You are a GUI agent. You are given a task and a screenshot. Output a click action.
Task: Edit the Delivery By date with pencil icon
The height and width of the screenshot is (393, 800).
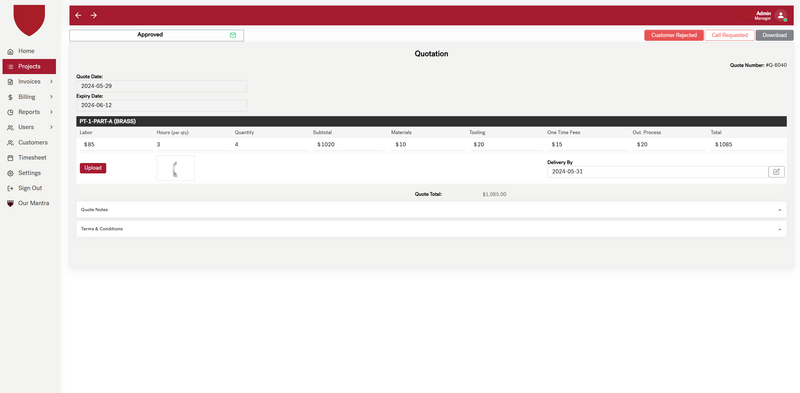776,172
